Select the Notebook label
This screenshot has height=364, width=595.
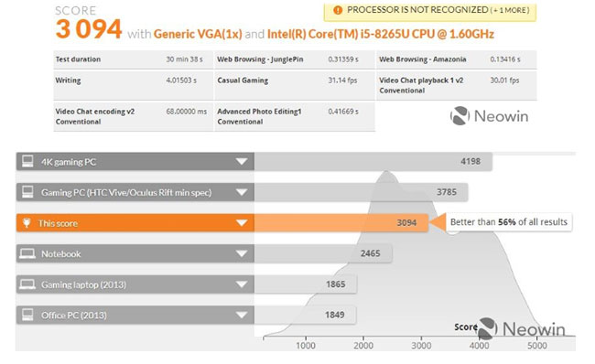(x=61, y=253)
